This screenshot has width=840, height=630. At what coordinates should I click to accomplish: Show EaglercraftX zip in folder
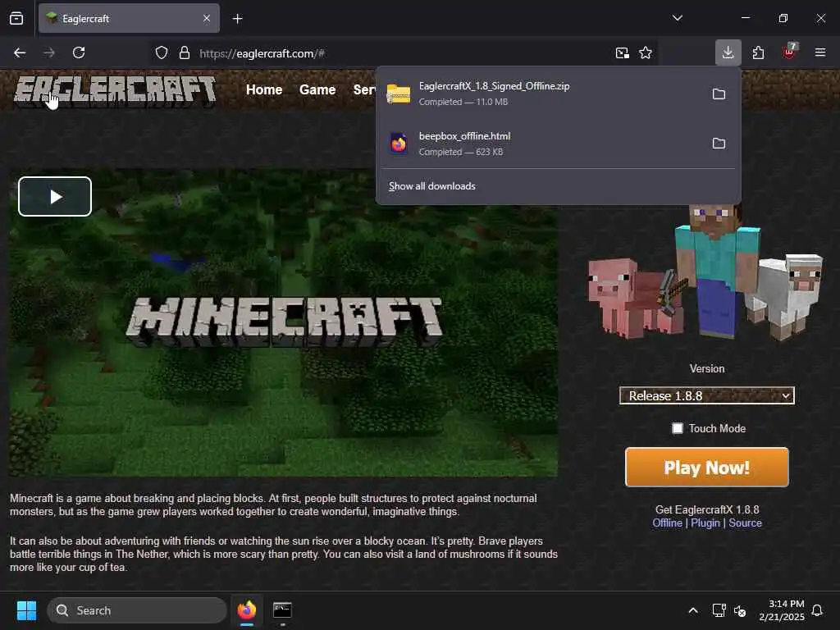pos(719,94)
